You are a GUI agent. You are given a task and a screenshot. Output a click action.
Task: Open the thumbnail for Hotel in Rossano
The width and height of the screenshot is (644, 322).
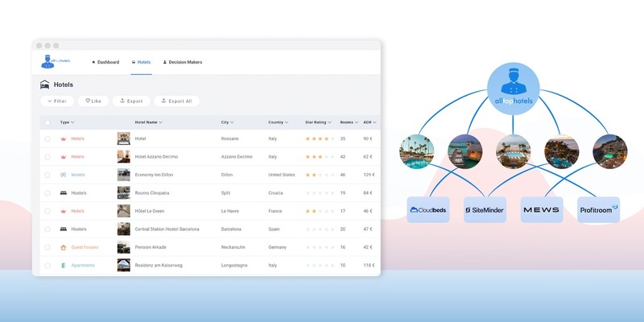click(x=124, y=138)
